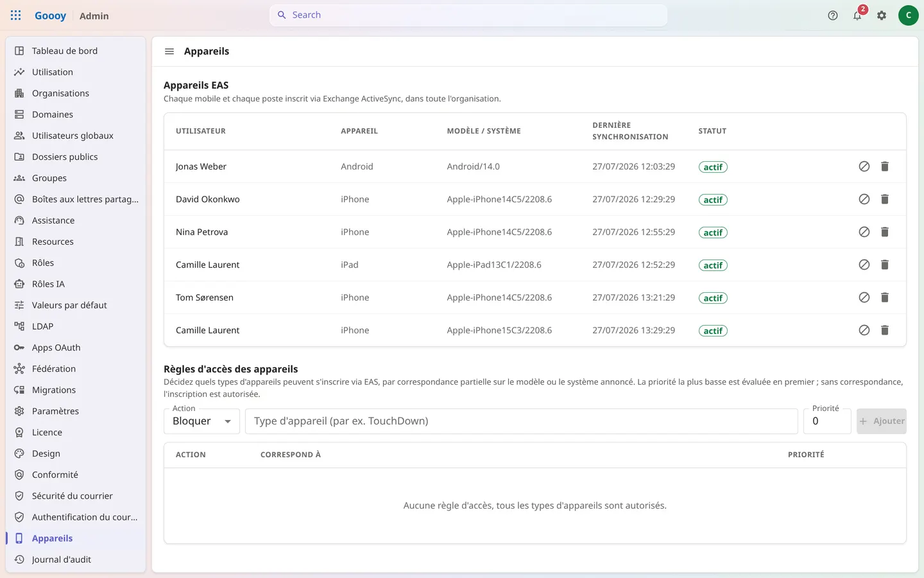The height and width of the screenshot is (578, 924).
Task: Open Journal d'audit page
Action: (76, 559)
